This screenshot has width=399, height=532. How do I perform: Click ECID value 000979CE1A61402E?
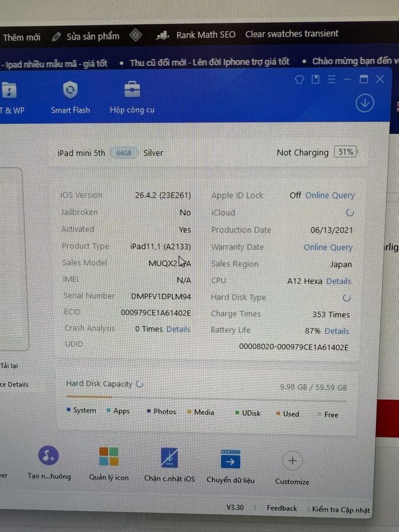click(x=155, y=313)
